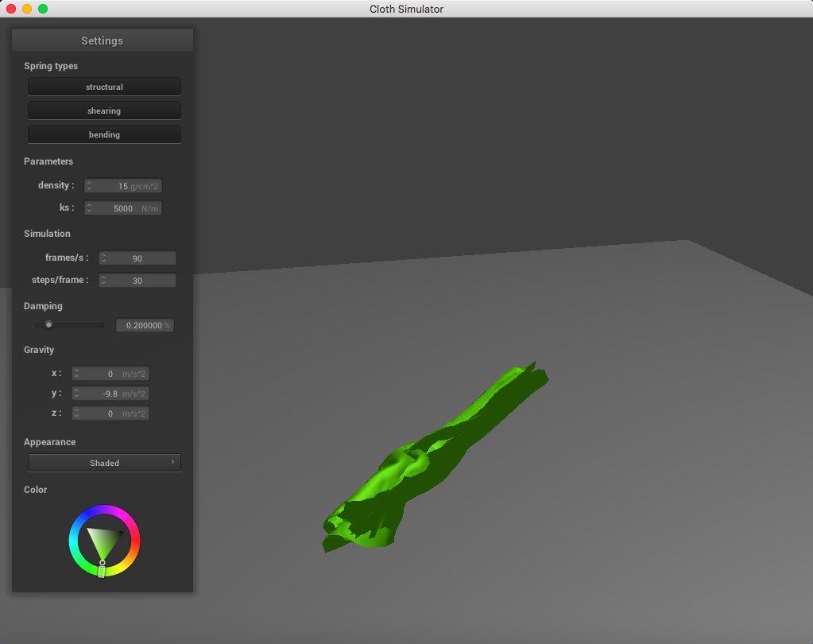
Task: Click the frames/s value field
Action: [x=137, y=258]
